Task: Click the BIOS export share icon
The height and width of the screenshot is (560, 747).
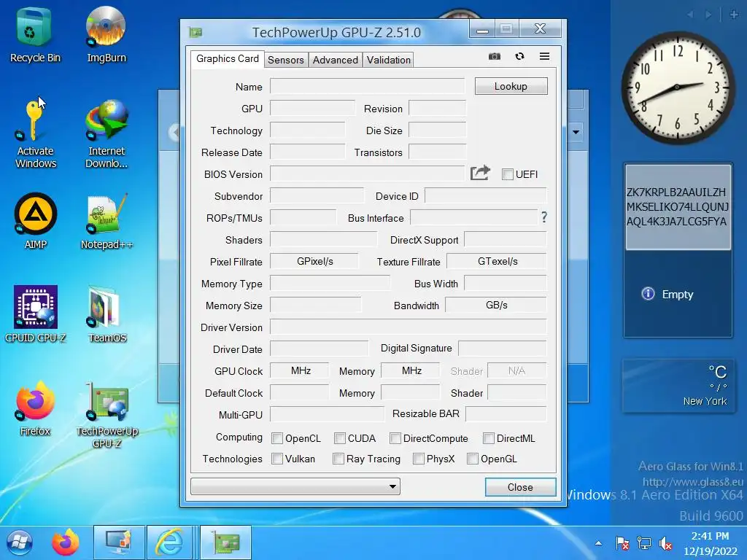Action: click(x=480, y=172)
